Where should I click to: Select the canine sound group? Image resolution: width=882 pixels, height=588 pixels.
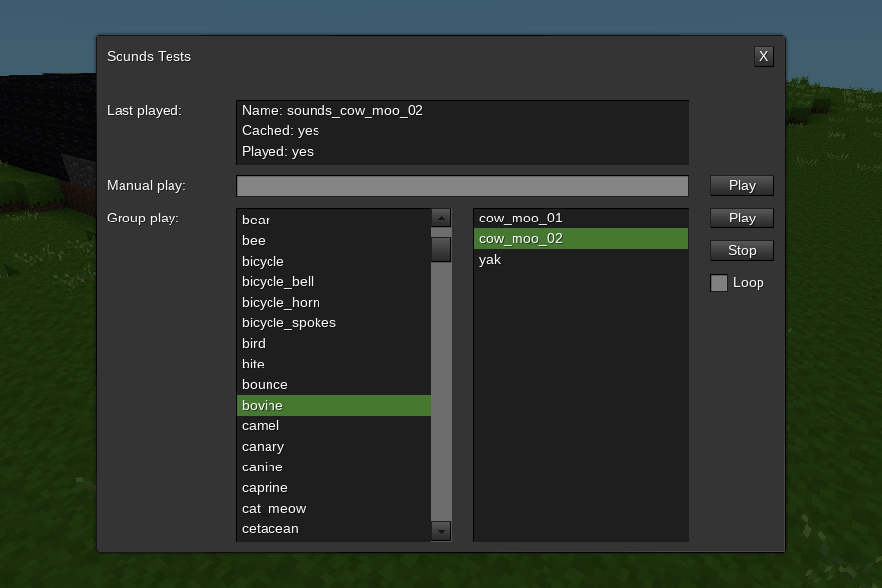[334, 467]
